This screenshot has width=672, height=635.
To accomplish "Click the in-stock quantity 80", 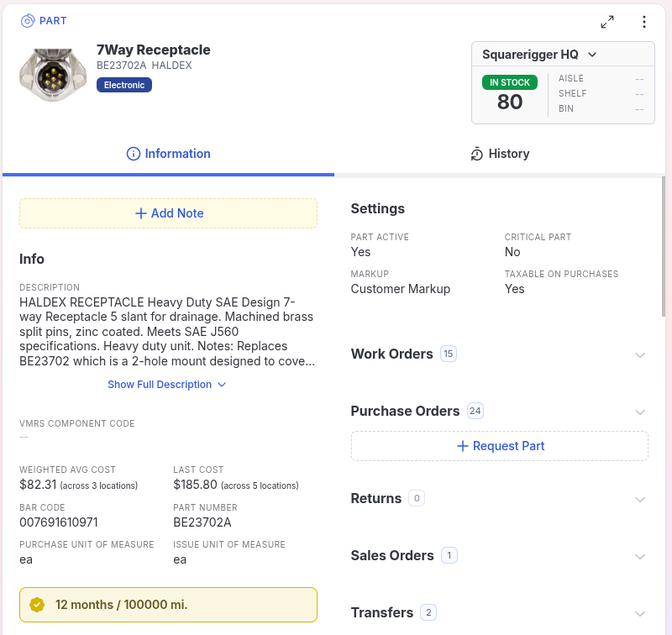I will pyautogui.click(x=510, y=102).
